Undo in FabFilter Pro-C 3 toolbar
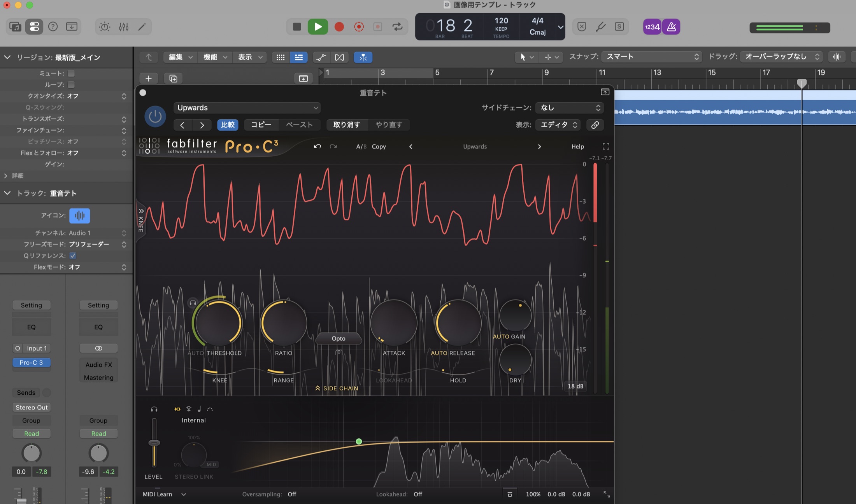Screen dimensions: 856x504 [x=317, y=147]
